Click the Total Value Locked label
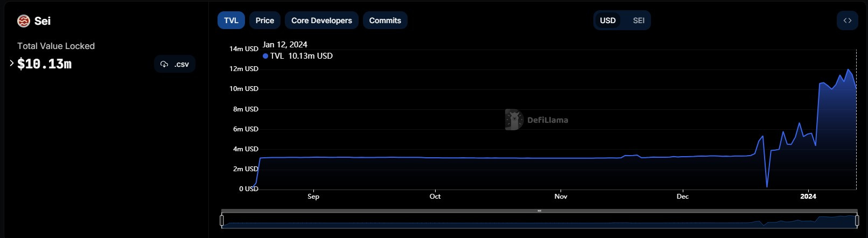868x238 pixels. coord(56,46)
